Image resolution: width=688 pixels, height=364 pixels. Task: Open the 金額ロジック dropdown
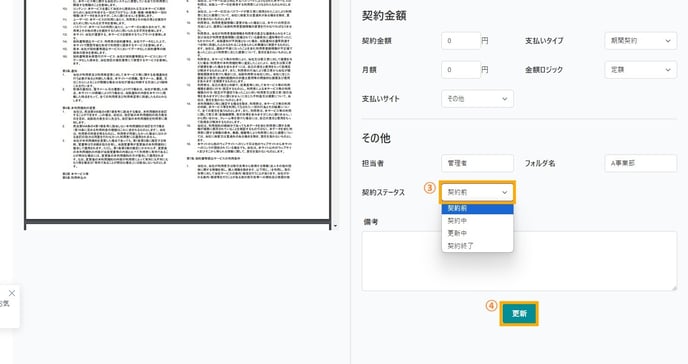[x=641, y=70]
